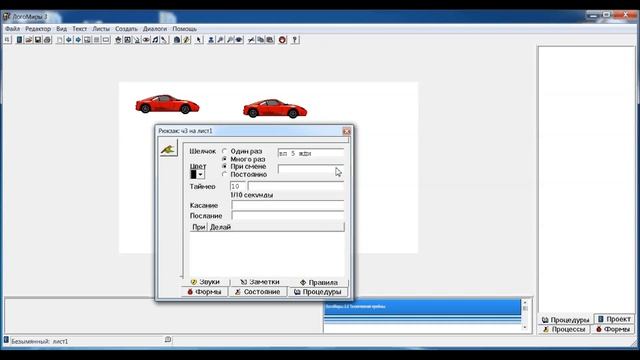This screenshot has width=640, height=360.
Task: Open the project folder icon in toolbar
Action: point(29,40)
